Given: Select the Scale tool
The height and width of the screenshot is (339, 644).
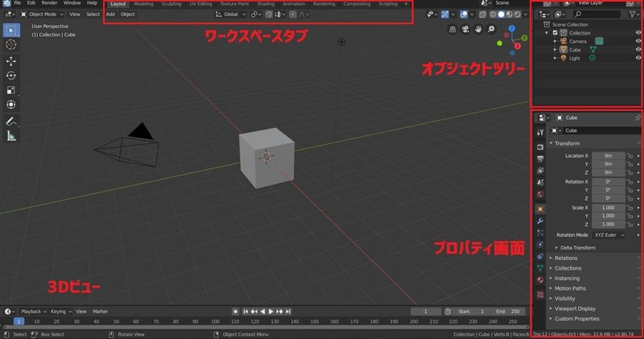Looking at the screenshot, I should coord(11,90).
